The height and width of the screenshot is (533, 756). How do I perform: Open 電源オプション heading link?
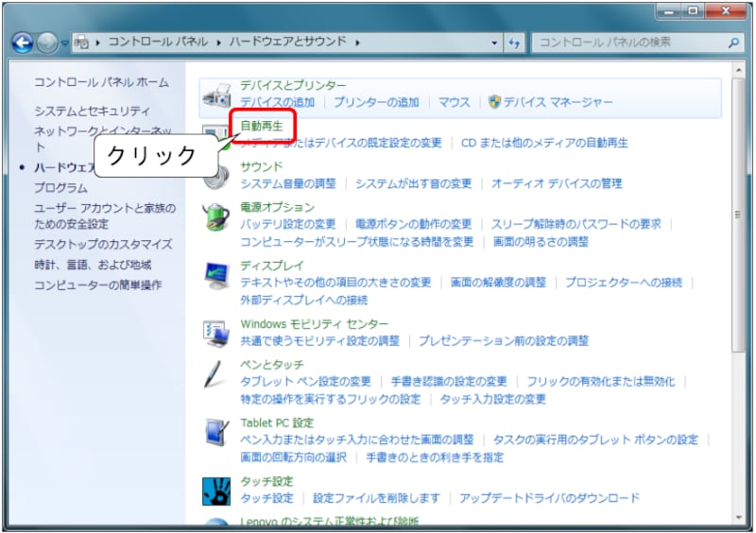coord(277,207)
